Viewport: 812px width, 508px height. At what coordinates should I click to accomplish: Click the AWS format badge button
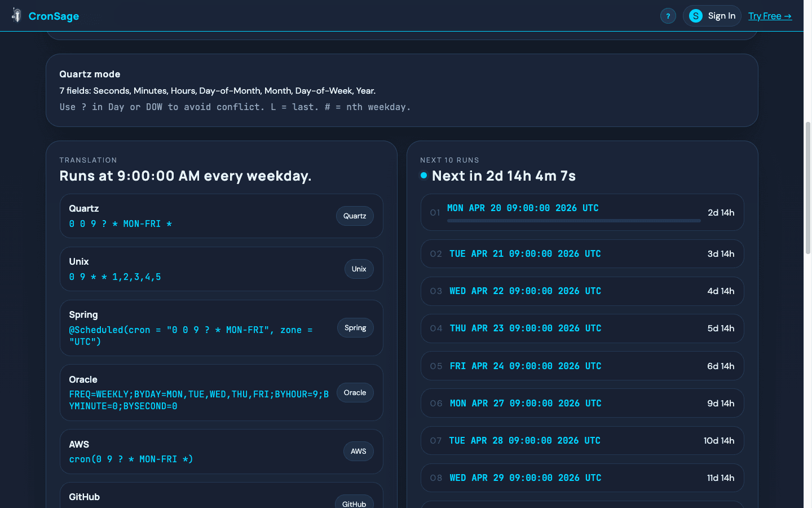pyautogui.click(x=358, y=452)
